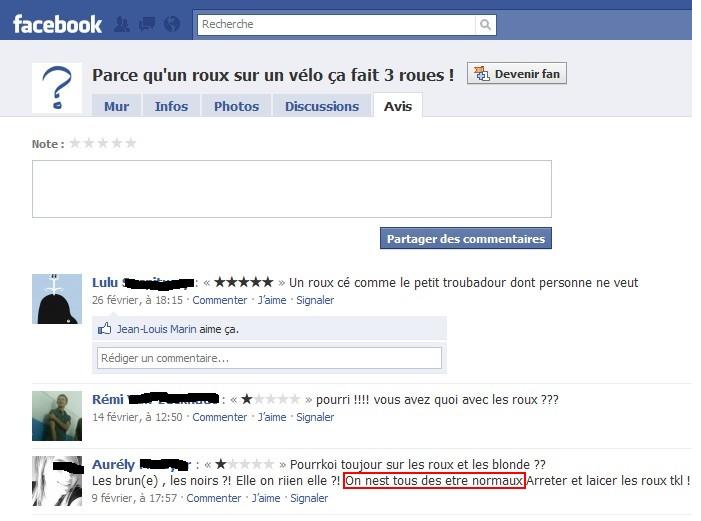Viewport: 701px width, 521px height.
Task: Click the question mark page picture
Action: [x=57, y=88]
